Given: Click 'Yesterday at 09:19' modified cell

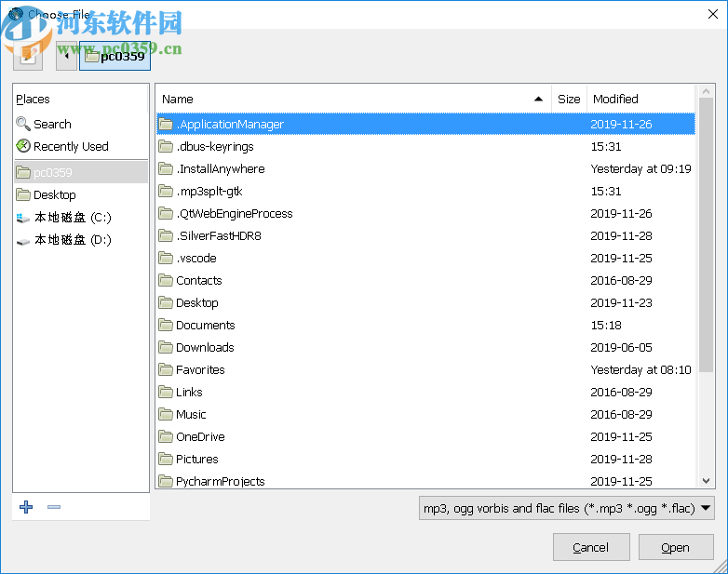Looking at the screenshot, I should [640, 168].
